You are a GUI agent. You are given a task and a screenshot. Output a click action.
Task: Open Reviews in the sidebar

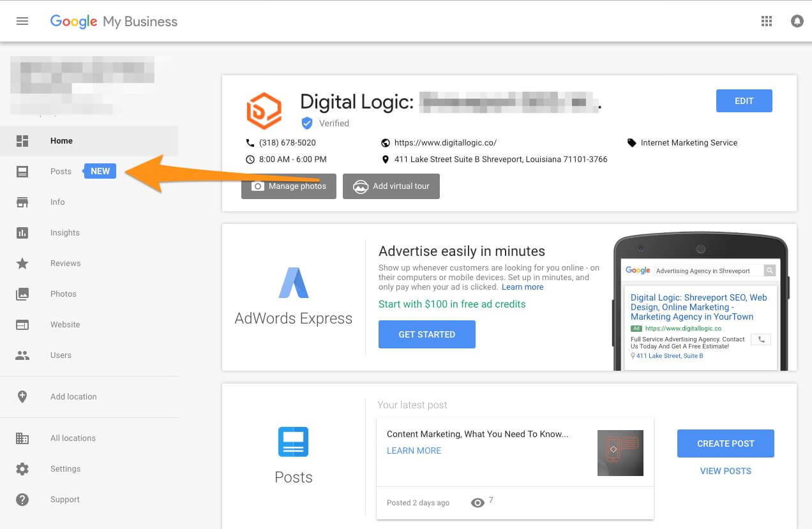tap(89, 264)
